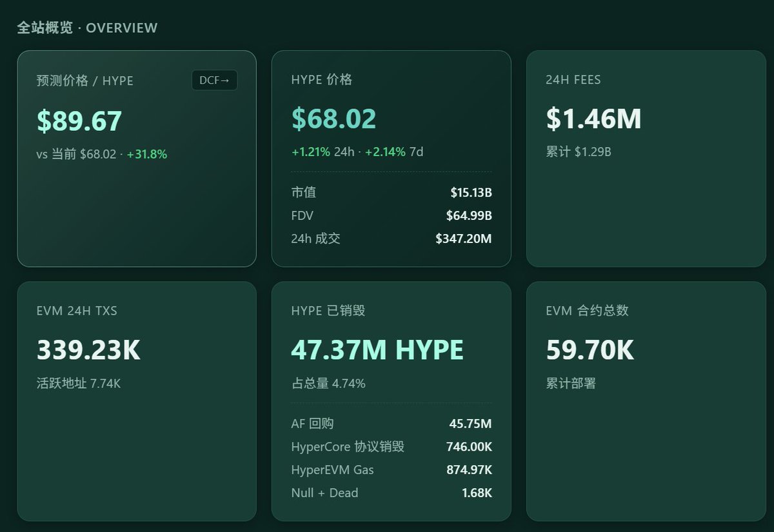
Task: Click the 47.37M HYPE burned value
Action: pyautogui.click(x=377, y=350)
